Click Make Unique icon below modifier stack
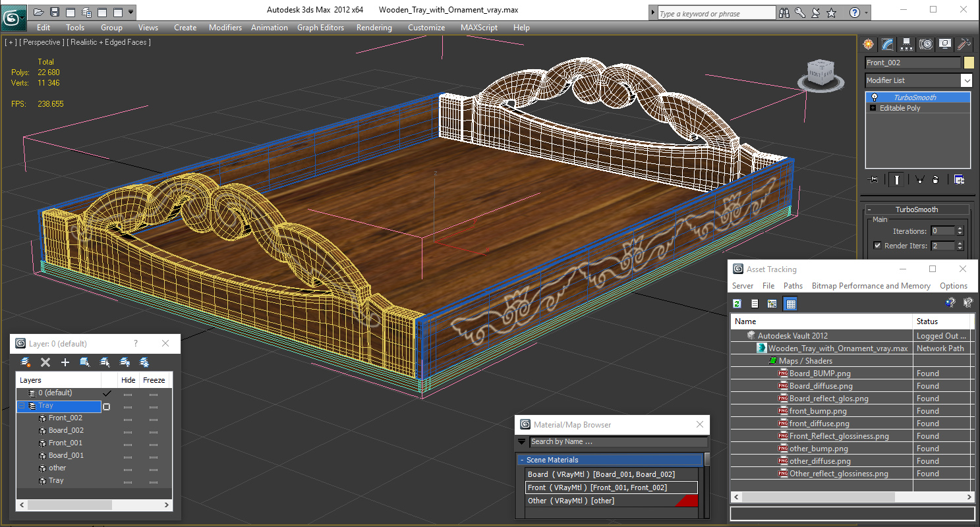The height and width of the screenshot is (527, 980). [919, 179]
